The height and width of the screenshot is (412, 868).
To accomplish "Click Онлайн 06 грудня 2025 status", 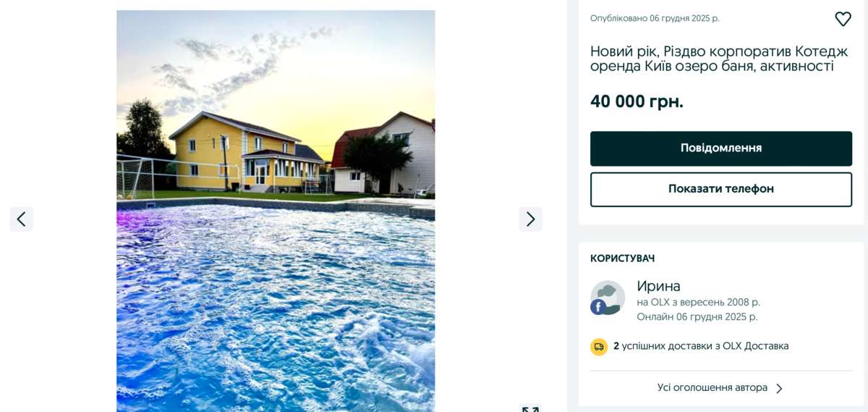I will [697, 317].
